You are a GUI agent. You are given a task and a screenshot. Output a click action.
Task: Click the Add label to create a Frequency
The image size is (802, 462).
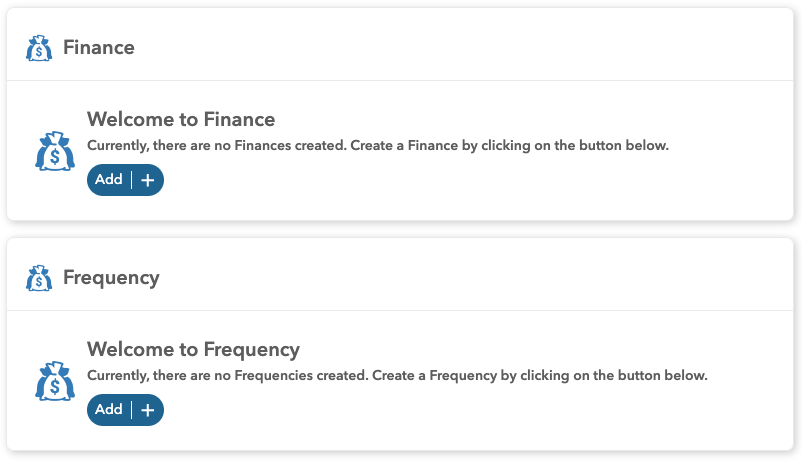point(109,410)
